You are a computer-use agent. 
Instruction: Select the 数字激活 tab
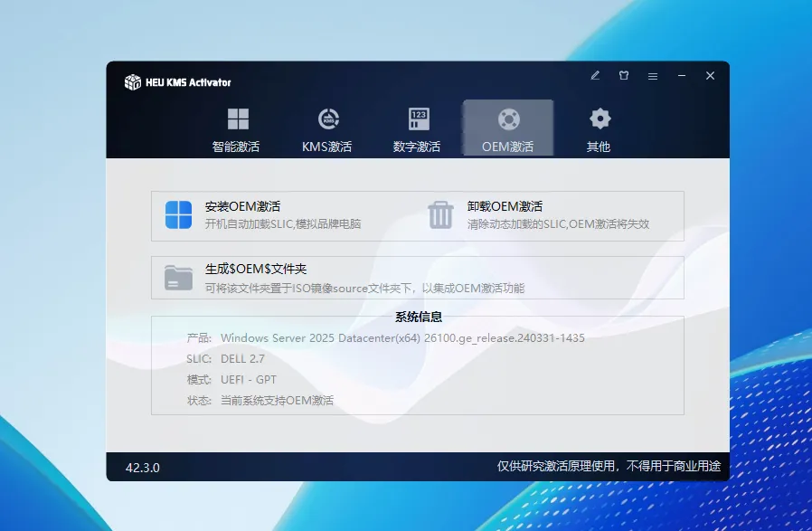[418, 129]
